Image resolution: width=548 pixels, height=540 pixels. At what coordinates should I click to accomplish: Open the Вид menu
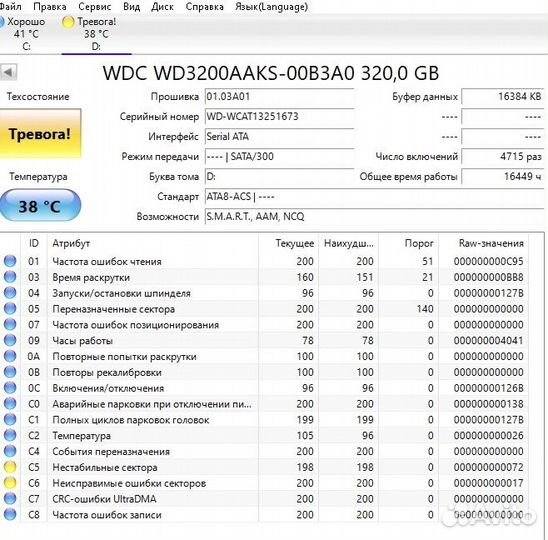click(x=132, y=7)
